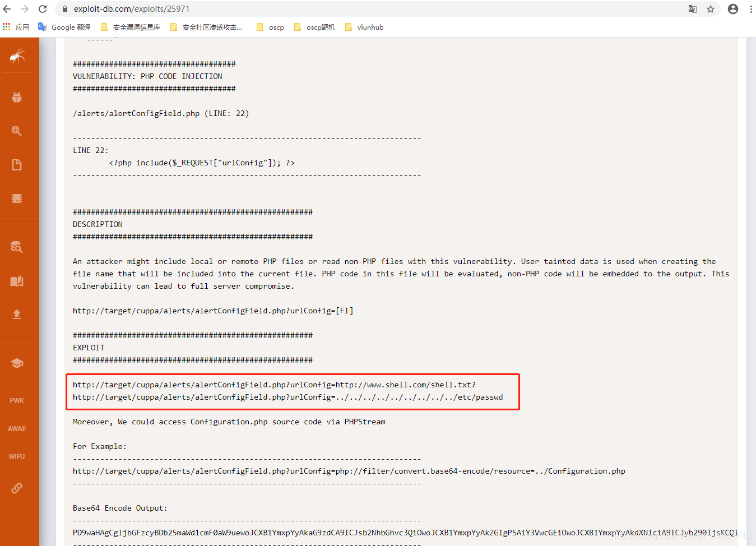Open the Chrome profile account icon

click(733, 9)
